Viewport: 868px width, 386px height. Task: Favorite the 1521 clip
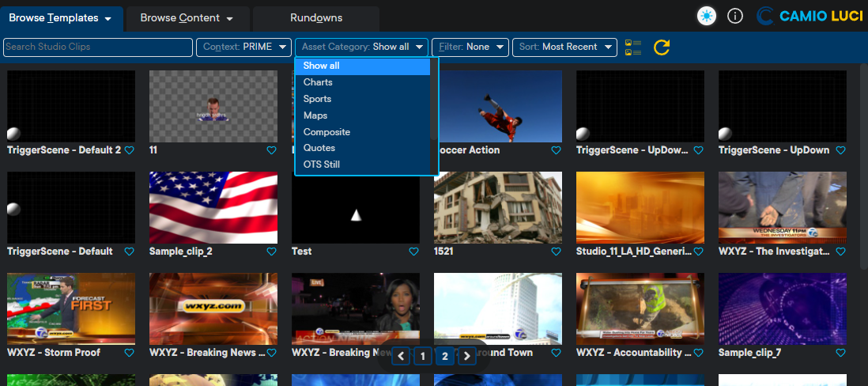(556, 252)
